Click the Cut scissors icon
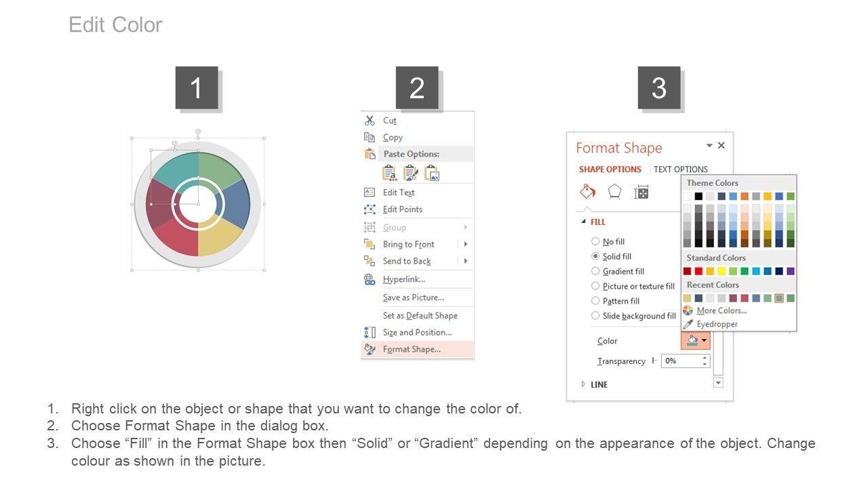This screenshot has width=868, height=488. pyautogui.click(x=370, y=120)
